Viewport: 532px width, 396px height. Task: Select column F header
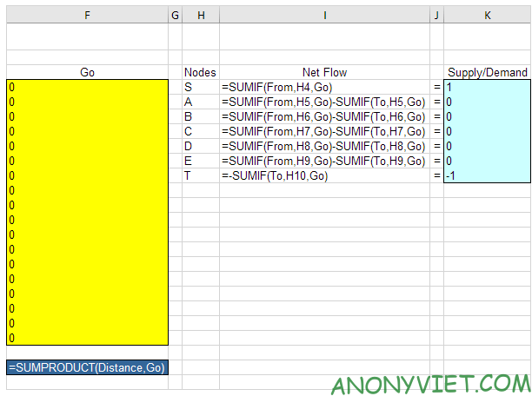point(87,16)
